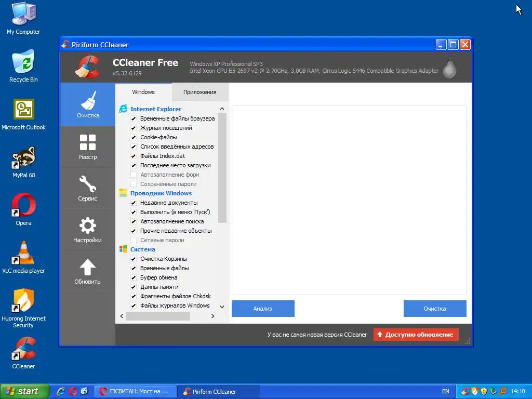Enable Автозаполнение форм checkbox
The height and width of the screenshot is (399, 532).
coord(134,175)
